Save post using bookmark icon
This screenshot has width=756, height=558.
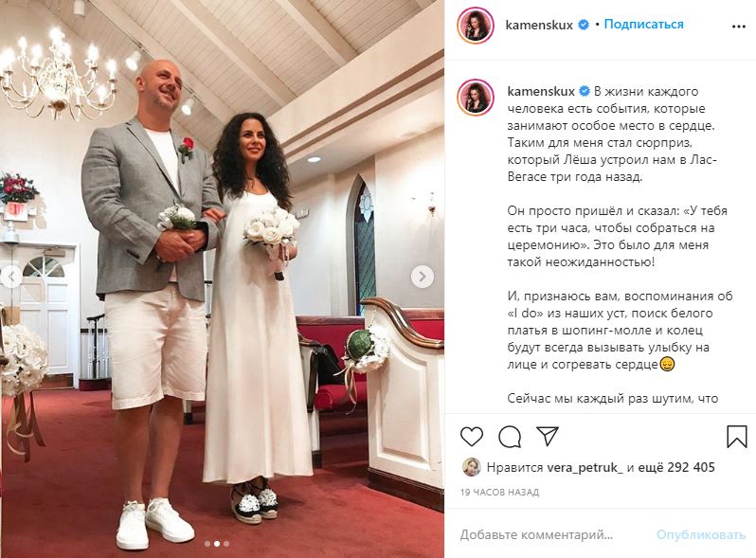pos(737,437)
